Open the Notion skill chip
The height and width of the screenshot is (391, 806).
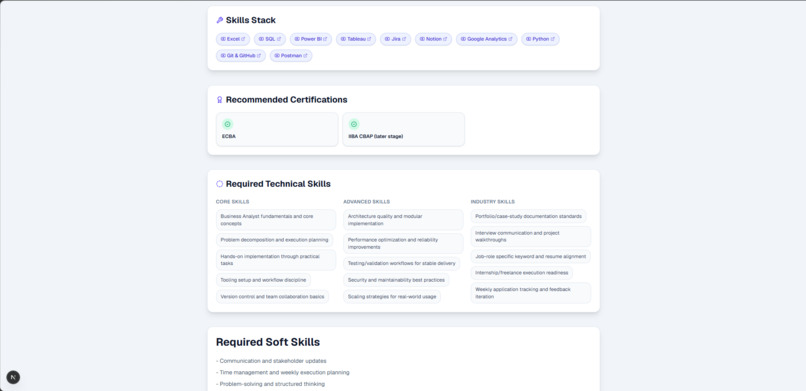tap(433, 39)
